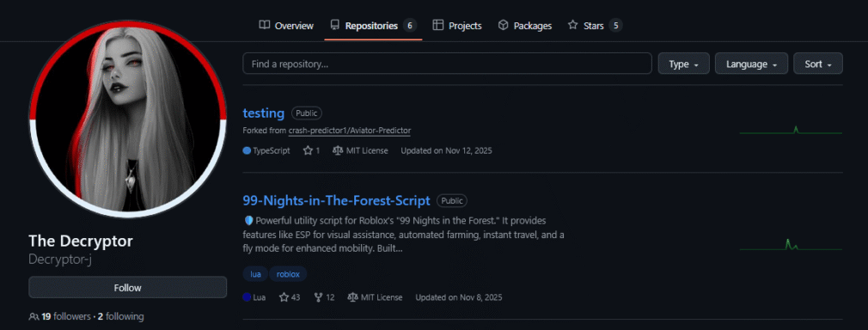The image size is (868, 330).
Task: Click the Lua language color dot
Action: (247, 297)
